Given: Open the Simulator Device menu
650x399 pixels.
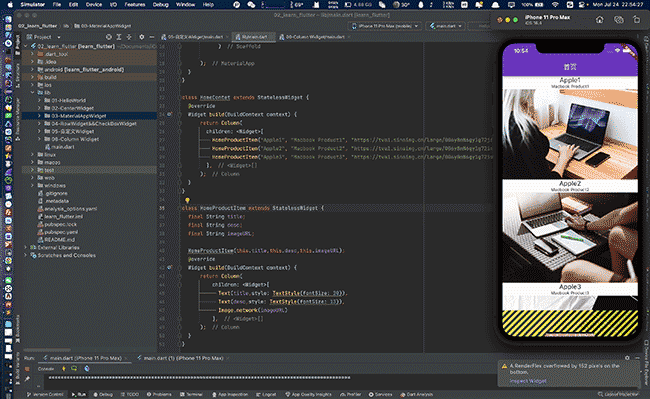Looking at the screenshot, I should click(94, 5).
